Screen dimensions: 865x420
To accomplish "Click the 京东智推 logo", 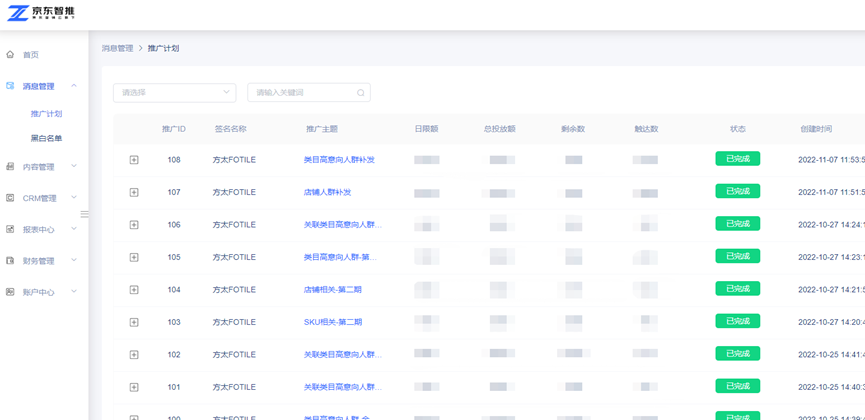I will [41, 13].
